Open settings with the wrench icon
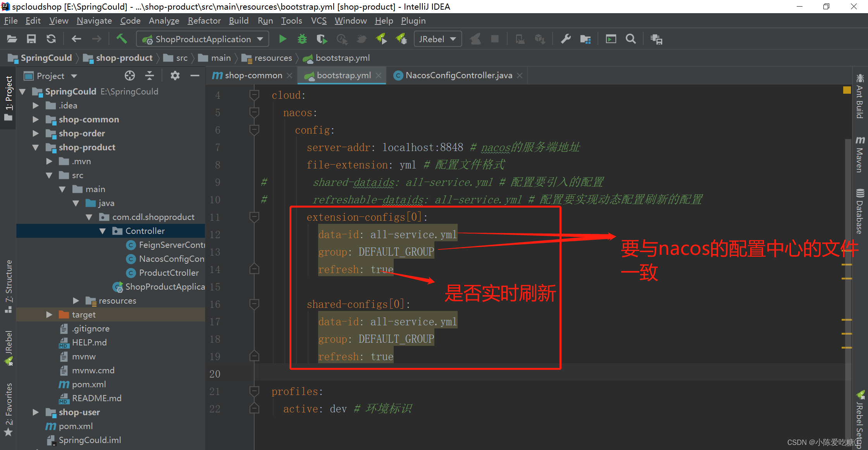Viewport: 868px width, 450px height. tap(566, 39)
